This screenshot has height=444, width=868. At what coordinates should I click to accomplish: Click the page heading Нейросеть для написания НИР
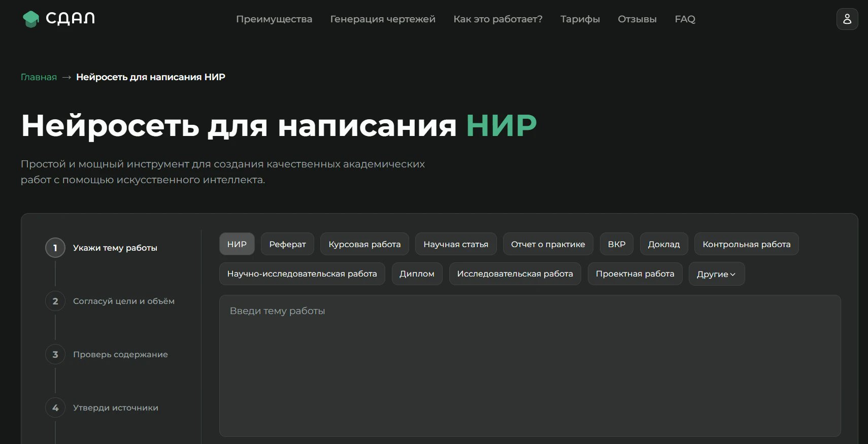[279, 125]
